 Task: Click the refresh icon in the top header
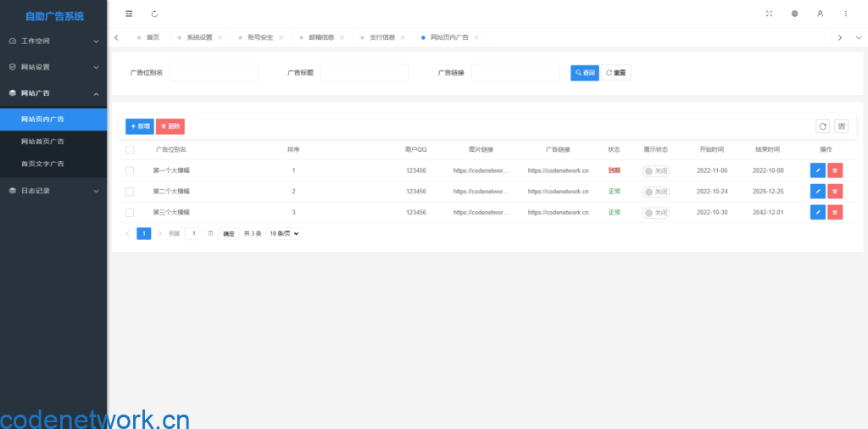click(x=154, y=14)
